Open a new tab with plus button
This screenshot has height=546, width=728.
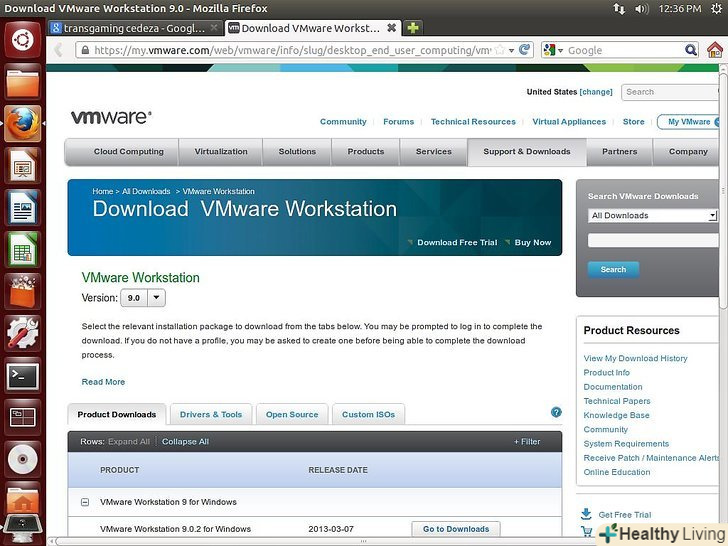pos(413,28)
